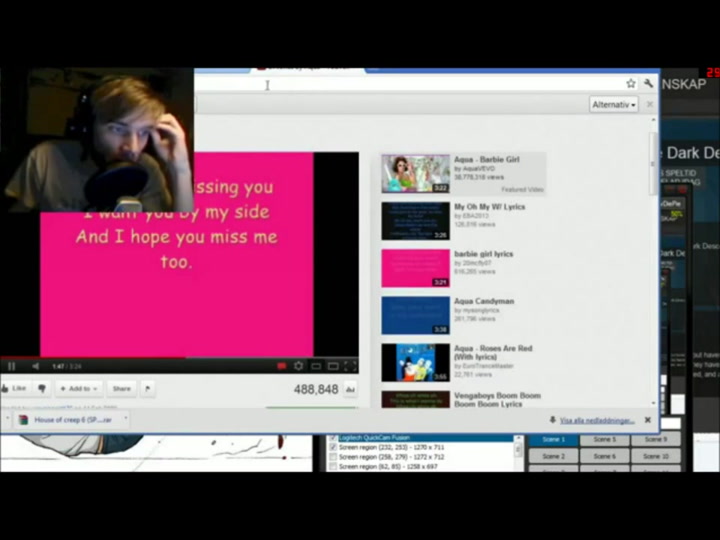Toggle the Logitech QuickCam Fusion source checkbox

(333, 439)
